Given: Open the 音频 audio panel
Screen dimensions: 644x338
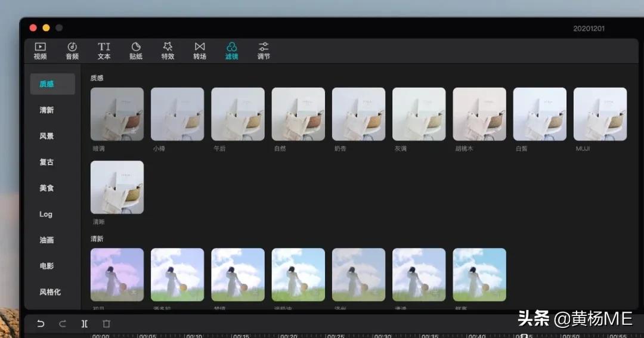Looking at the screenshot, I should click(72, 51).
